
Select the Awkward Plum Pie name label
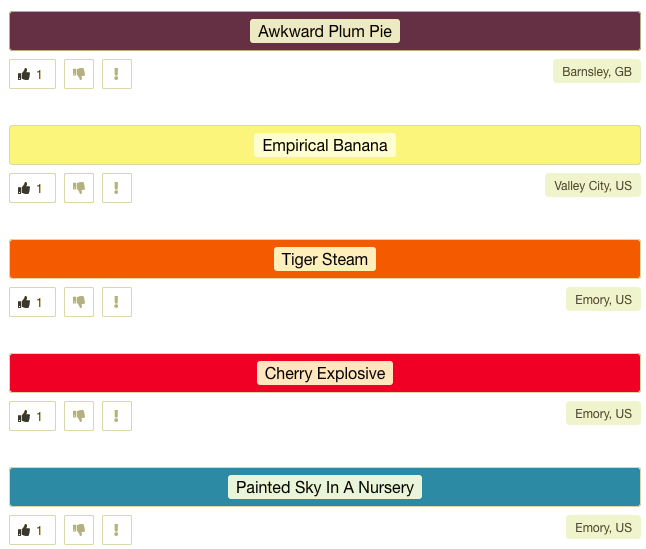click(x=325, y=31)
